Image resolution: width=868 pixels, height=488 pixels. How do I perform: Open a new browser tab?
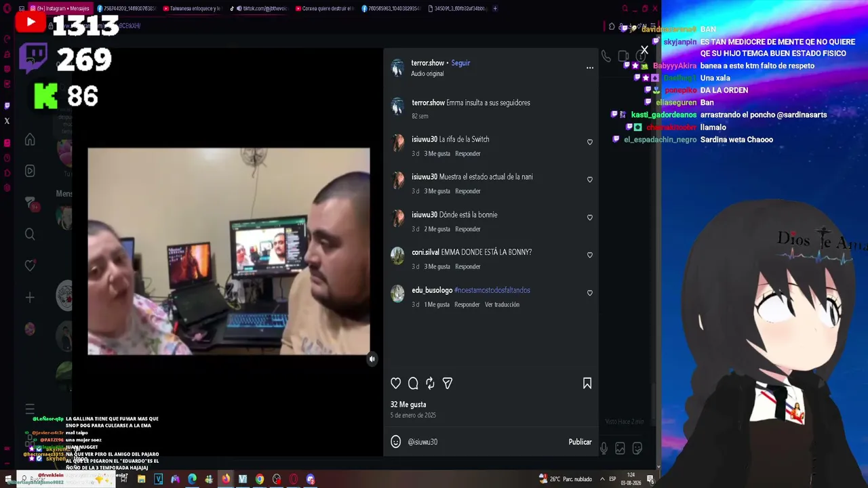495,9
